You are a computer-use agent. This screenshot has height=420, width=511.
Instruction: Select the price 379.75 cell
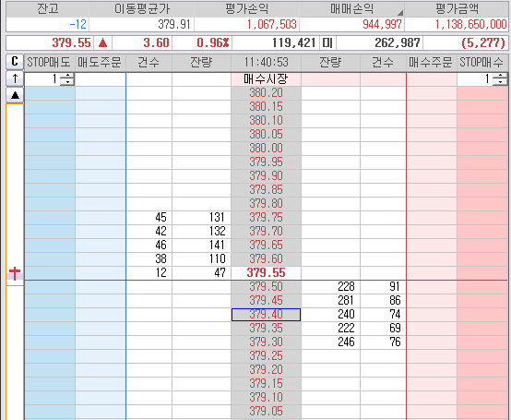pos(266,218)
